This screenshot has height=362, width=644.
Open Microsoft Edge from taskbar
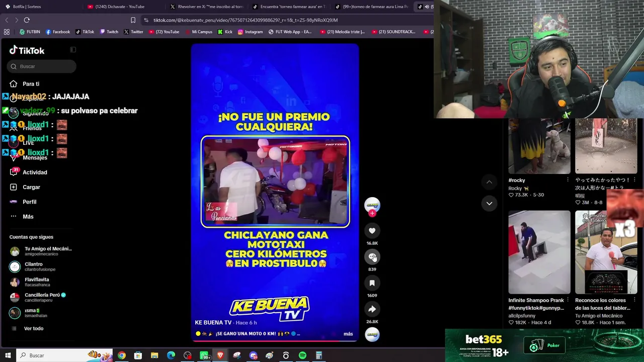tap(171, 355)
